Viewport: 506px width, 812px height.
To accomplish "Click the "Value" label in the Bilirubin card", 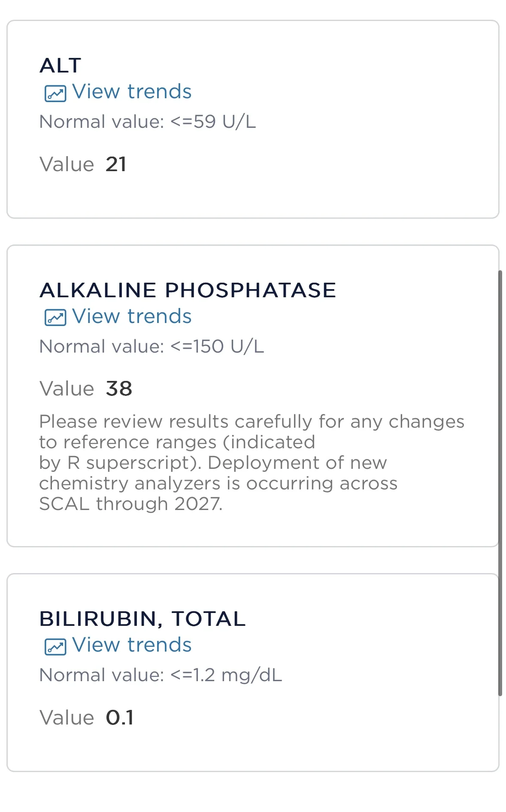I will point(67,718).
